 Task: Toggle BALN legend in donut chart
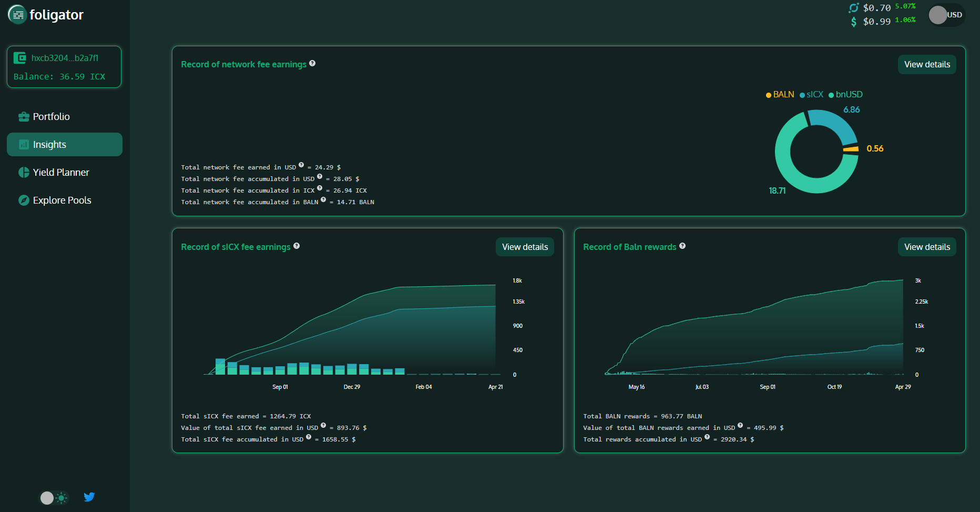tap(780, 95)
